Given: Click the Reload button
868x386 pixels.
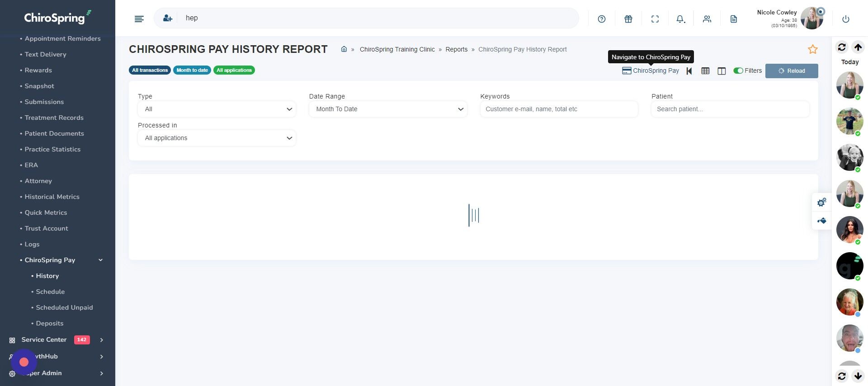Looking at the screenshot, I should pos(792,71).
